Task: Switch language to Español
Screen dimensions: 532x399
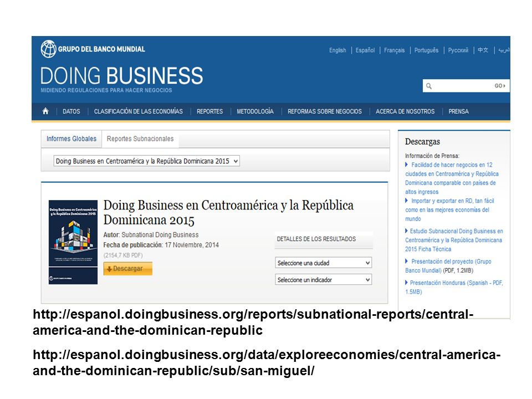Action: [365, 50]
